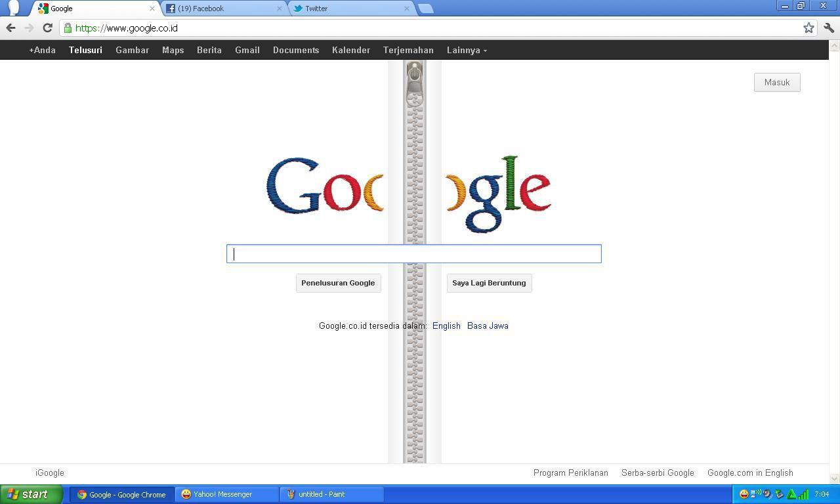Screen dimensions: 840x504
Task: Click the wireless network tray icon
Action: click(755, 493)
